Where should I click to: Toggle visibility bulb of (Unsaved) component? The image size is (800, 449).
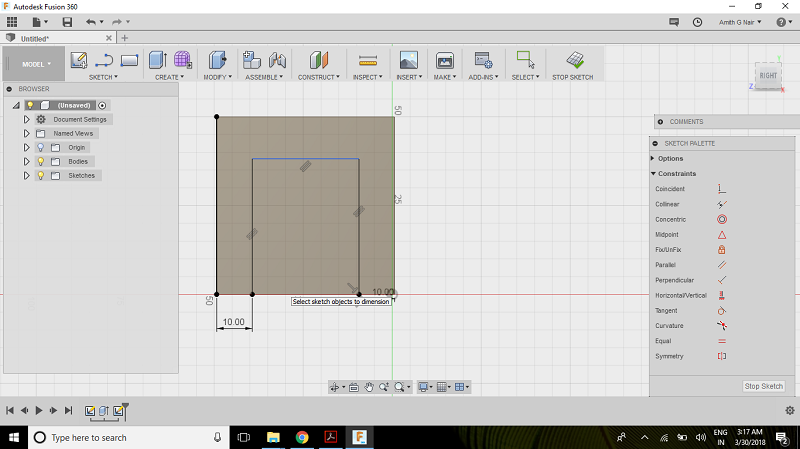(x=31, y=105)
